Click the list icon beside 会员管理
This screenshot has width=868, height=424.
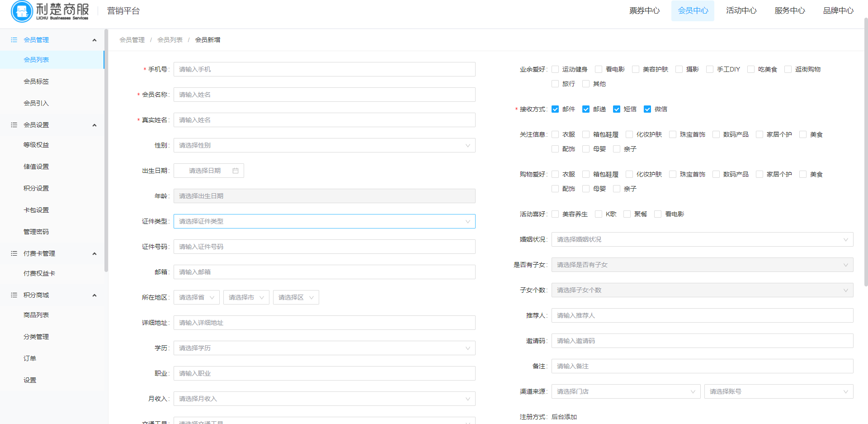[x=14, y=40]
